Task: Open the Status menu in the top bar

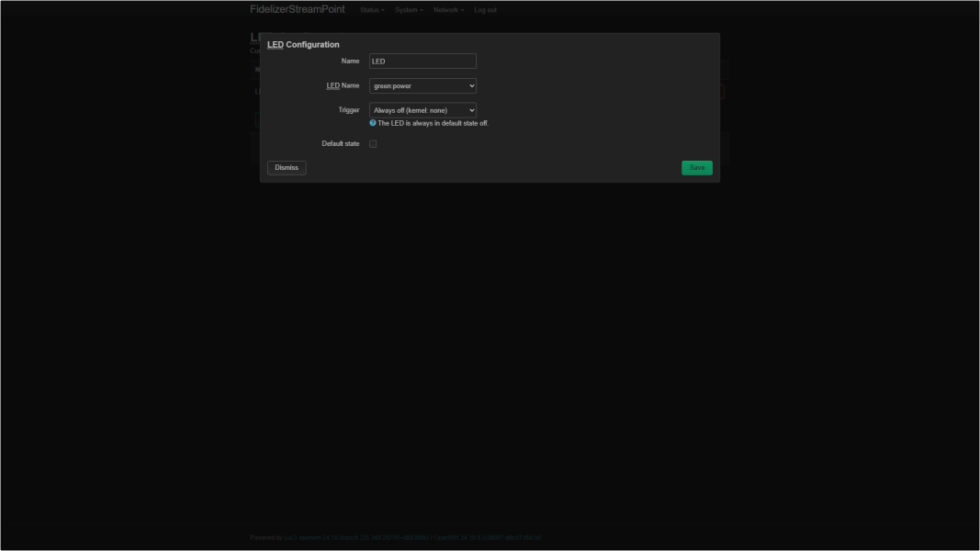Action: 372,10
